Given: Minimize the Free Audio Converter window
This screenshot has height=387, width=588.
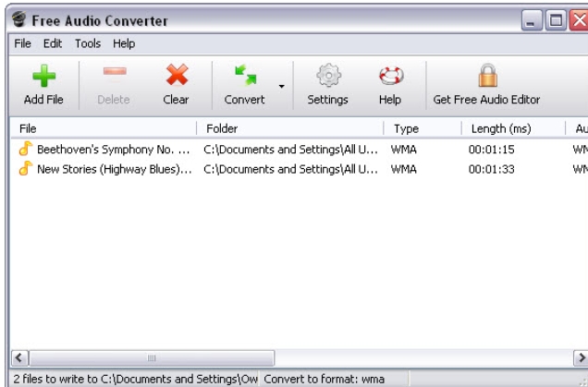Looking at the screenshot, I should point(531,20).
